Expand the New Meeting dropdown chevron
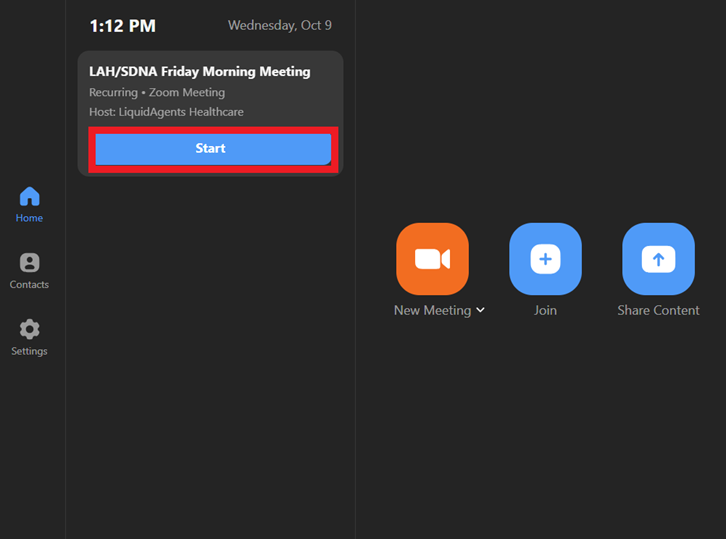The width and height of the screenshot is (726, 539). (481, 310)
